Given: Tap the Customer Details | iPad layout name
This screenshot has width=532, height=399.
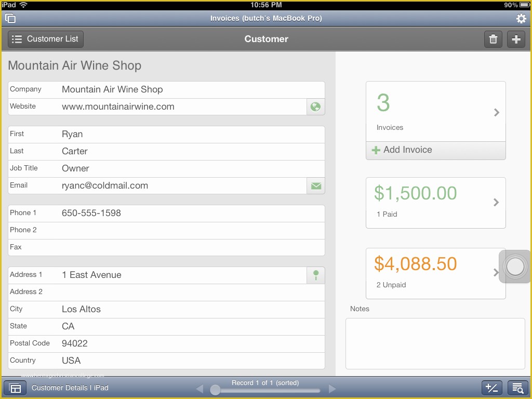Looking at the screenshot, I should (70, 388).
